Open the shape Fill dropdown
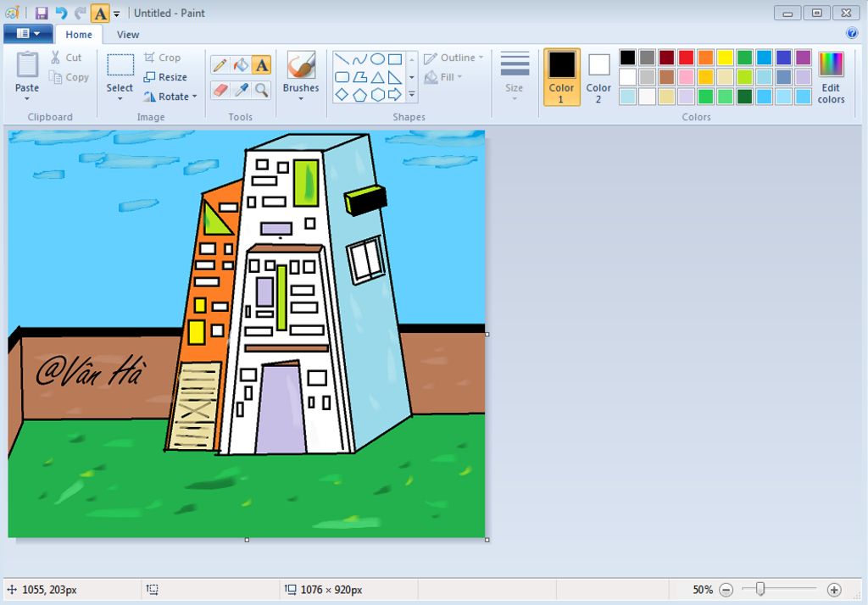This screenshot has width=868, height=605. [443, 77]
